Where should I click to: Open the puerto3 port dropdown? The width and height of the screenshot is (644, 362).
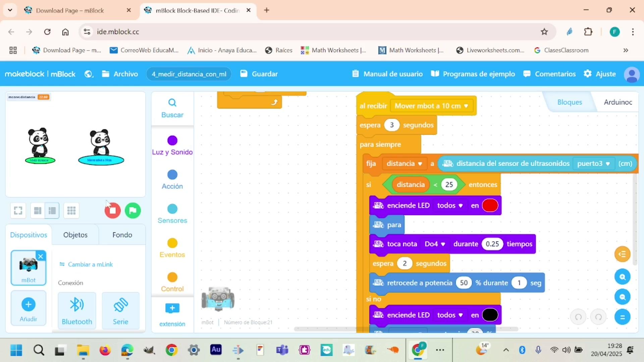[593, 164]
